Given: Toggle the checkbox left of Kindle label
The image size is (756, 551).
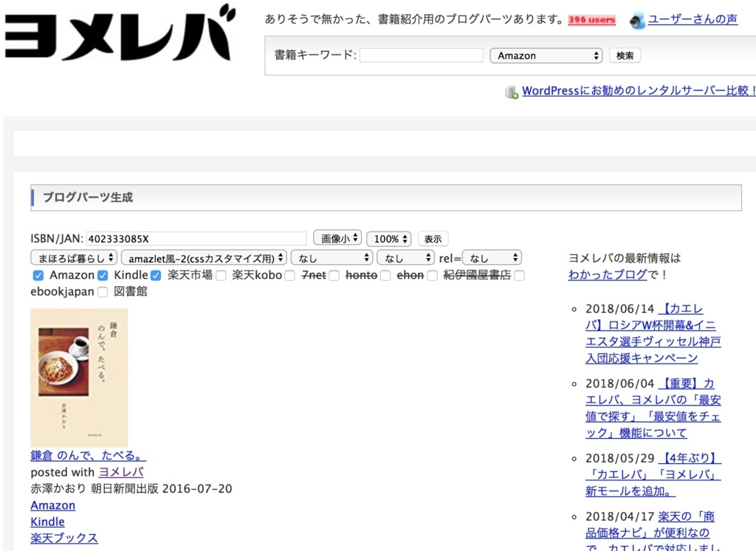Looking at the screenshot, I should point(103,276).
